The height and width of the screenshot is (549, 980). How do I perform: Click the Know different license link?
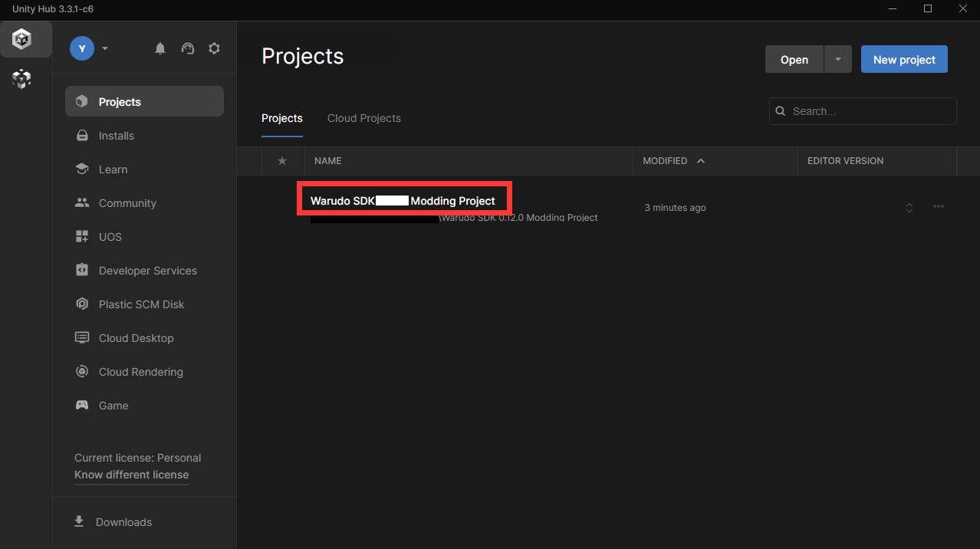coord(131,475)
